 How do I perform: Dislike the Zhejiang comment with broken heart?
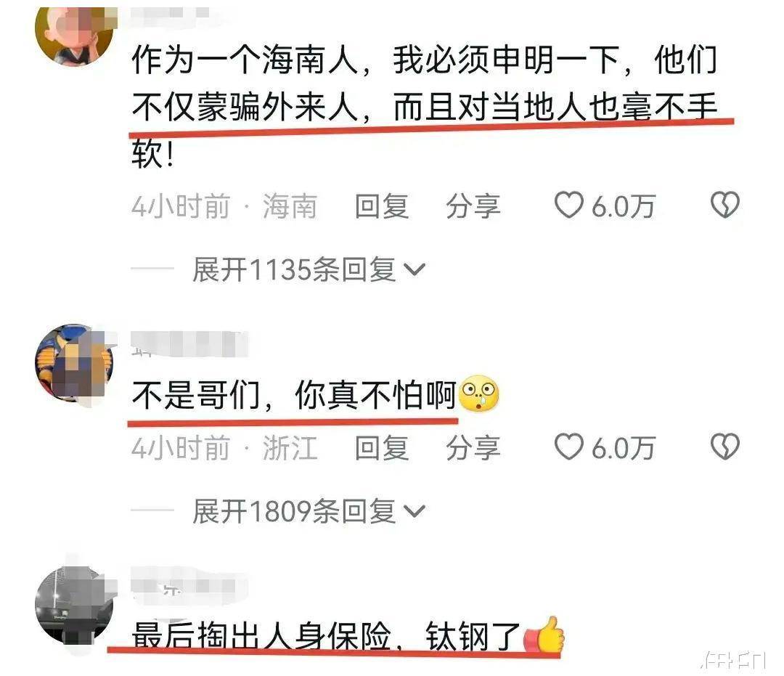pyautogui.click(x=724, y=447)
